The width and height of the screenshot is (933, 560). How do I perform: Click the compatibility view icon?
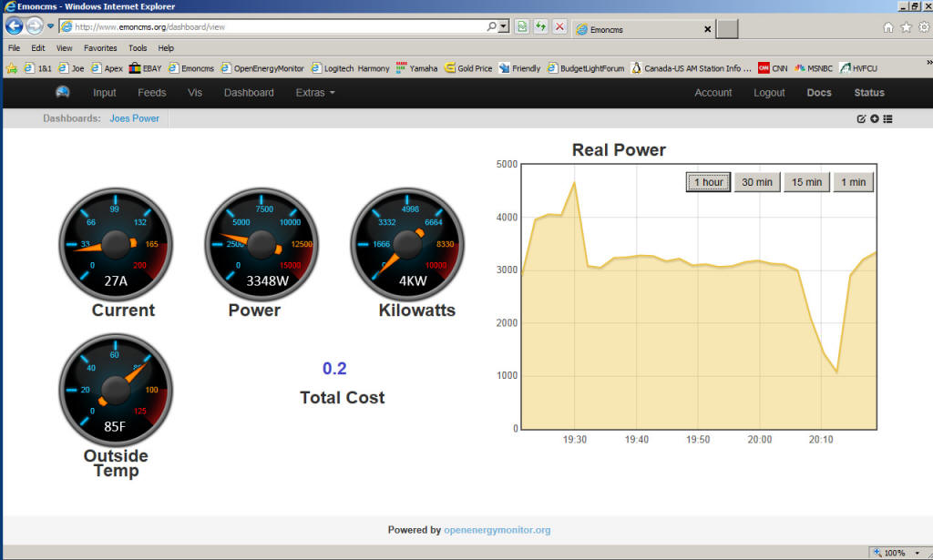[x=522, y=27]
